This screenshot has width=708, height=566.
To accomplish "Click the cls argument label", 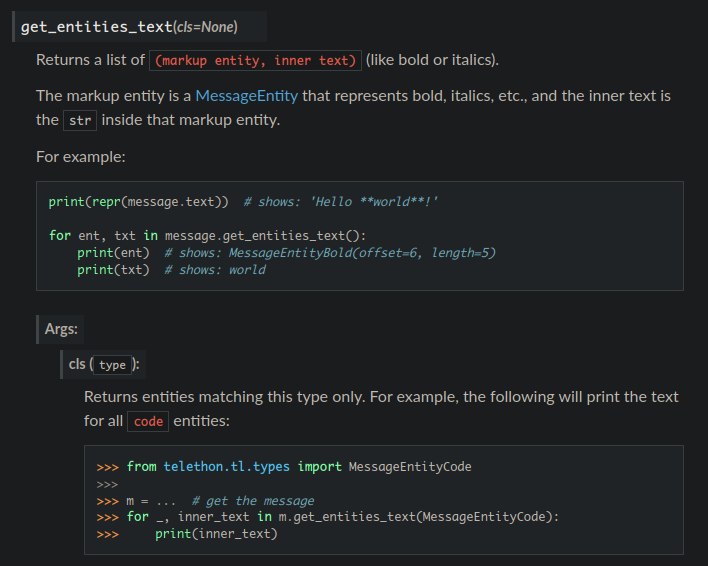I will 76,365.
